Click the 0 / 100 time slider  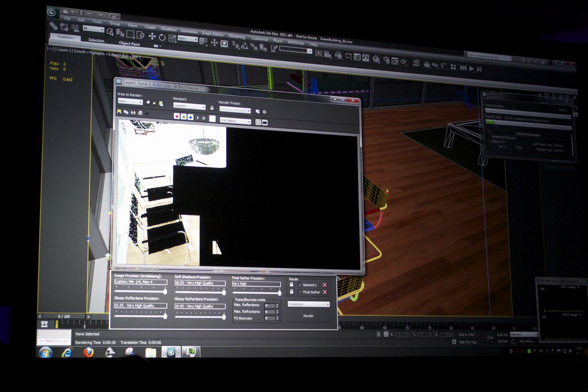[x=64, y=316]
